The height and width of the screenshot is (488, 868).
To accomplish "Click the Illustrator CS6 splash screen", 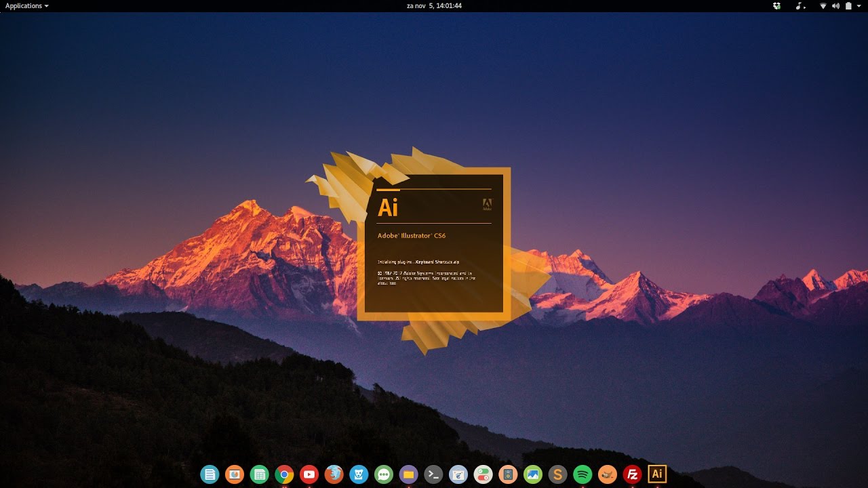I will coord(434,244).
